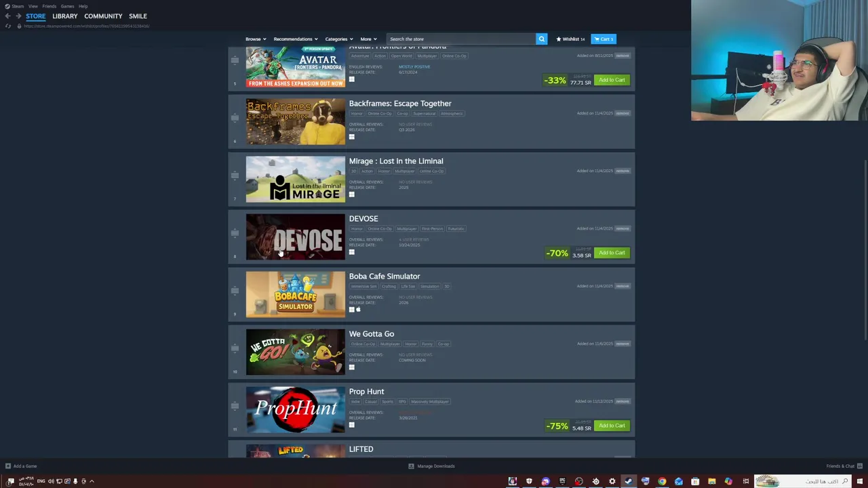Remove DEVOSE from wishlist
868x488 pixels.
point(623,228)
